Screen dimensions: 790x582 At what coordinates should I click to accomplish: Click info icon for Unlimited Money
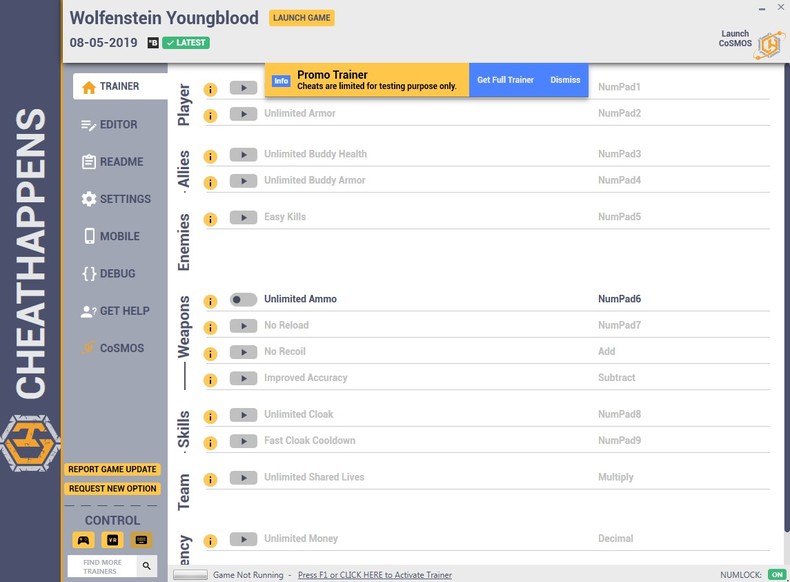coord(210,542)
